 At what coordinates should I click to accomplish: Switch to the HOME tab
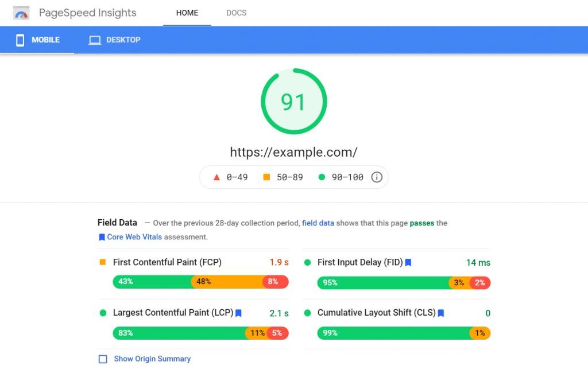187,13
